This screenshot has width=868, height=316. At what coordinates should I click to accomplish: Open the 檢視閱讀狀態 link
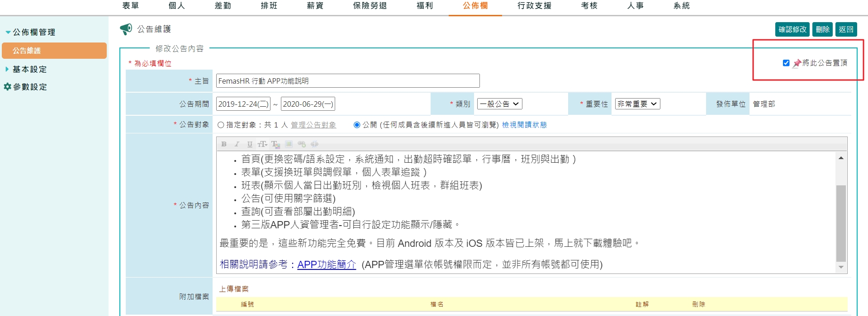click(x=524, y=125)
